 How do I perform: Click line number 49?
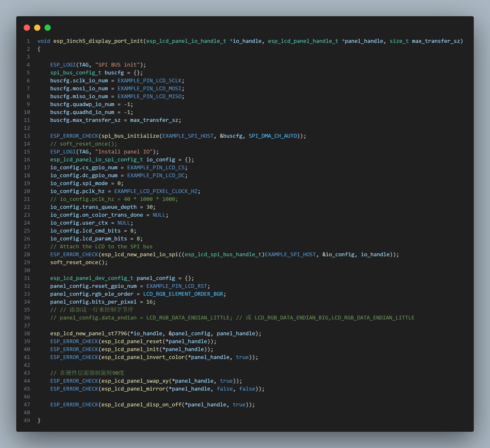point(27,420)
